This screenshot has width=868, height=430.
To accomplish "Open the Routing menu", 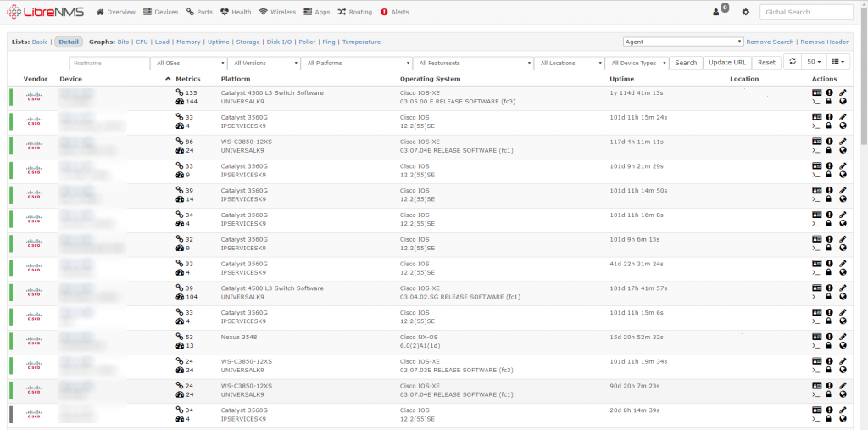I will (x=355, y=12).
